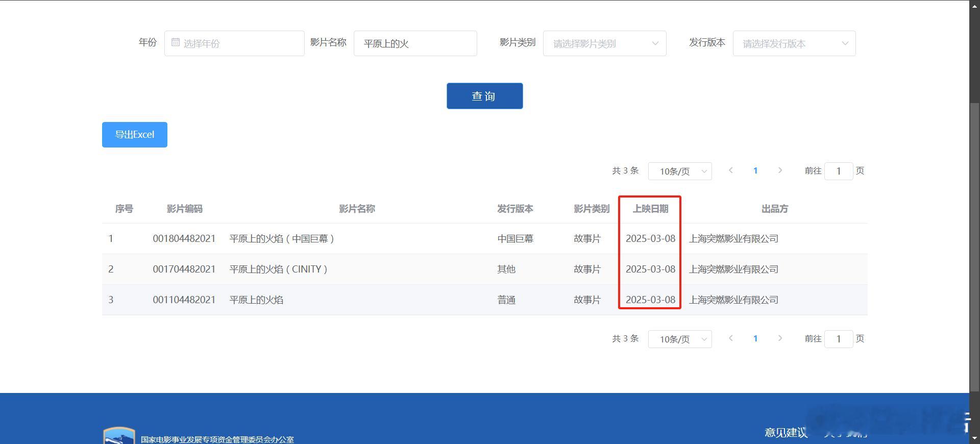Click the 发行版本 column header
Image resolution: width=980 pixels, height=444 pixels.
(x=515, y=209)
